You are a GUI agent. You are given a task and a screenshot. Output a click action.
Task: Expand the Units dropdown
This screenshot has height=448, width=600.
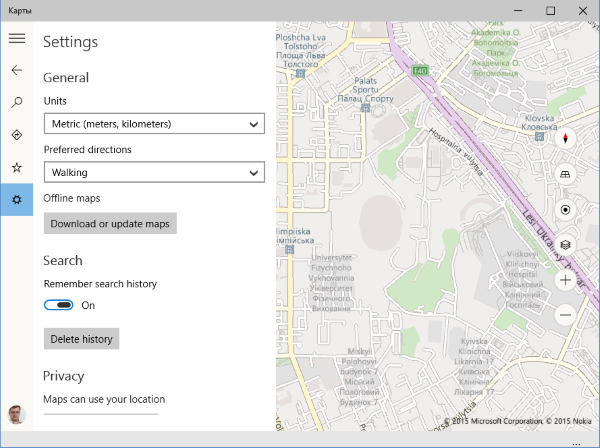(x=154, y=124)
